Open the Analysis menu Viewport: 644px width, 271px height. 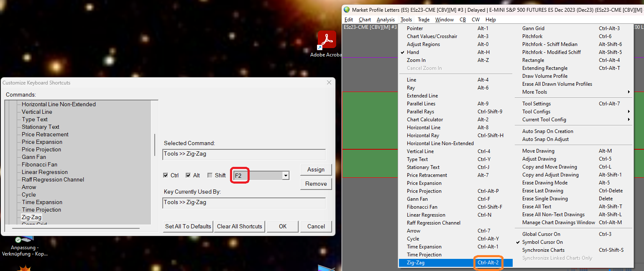pos(386,20)
